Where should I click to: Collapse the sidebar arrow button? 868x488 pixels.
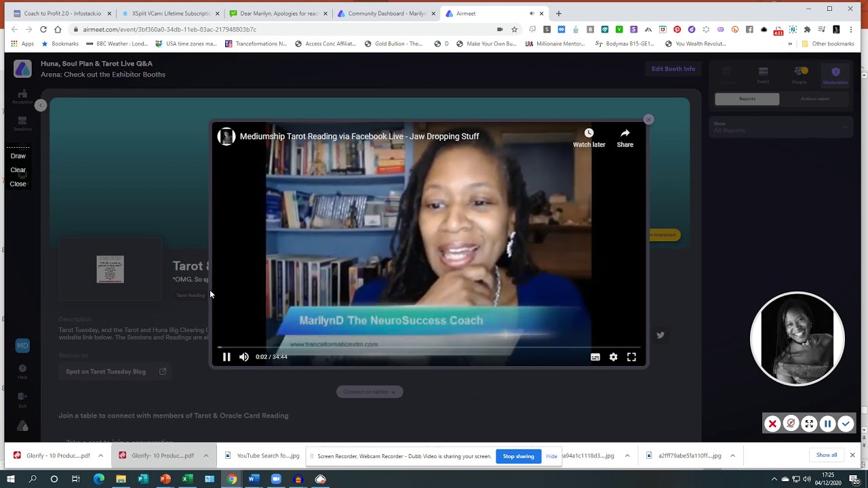(x=41, y=105)
